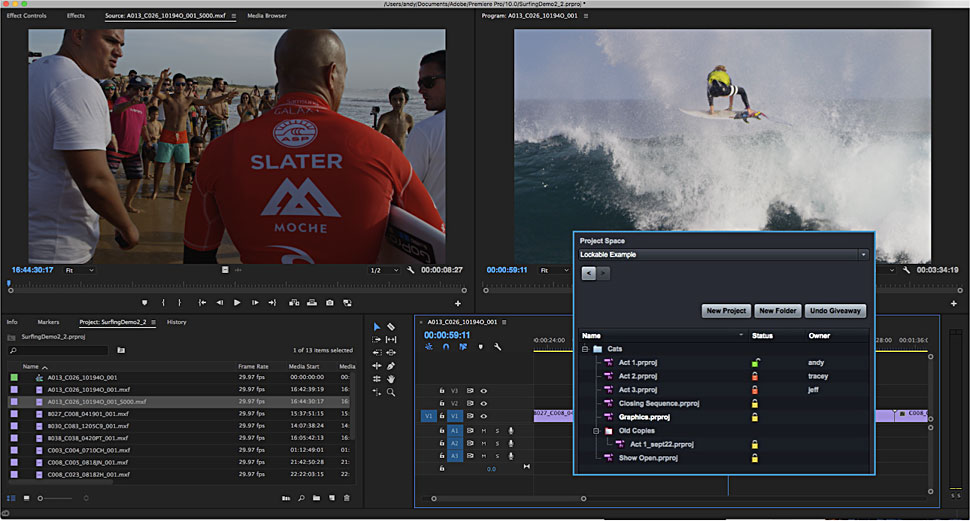Click Find magnifier in Project panel footer
970x521 pixels.
coord(301,498)
